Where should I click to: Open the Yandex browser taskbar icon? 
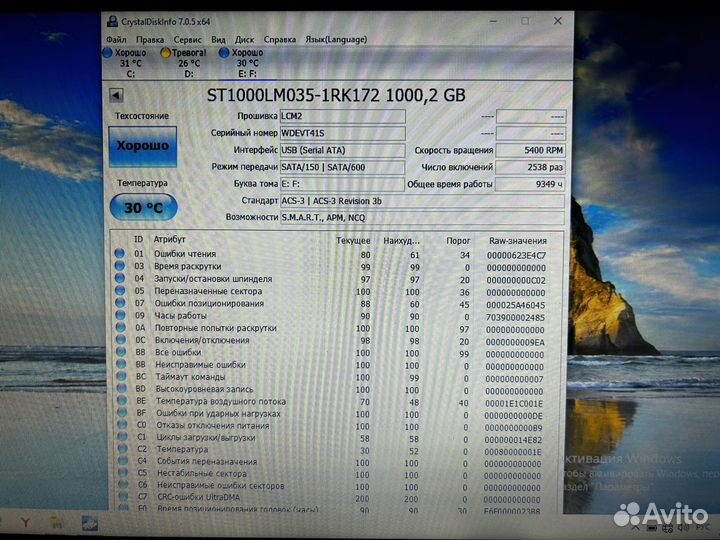coord(25,522)
